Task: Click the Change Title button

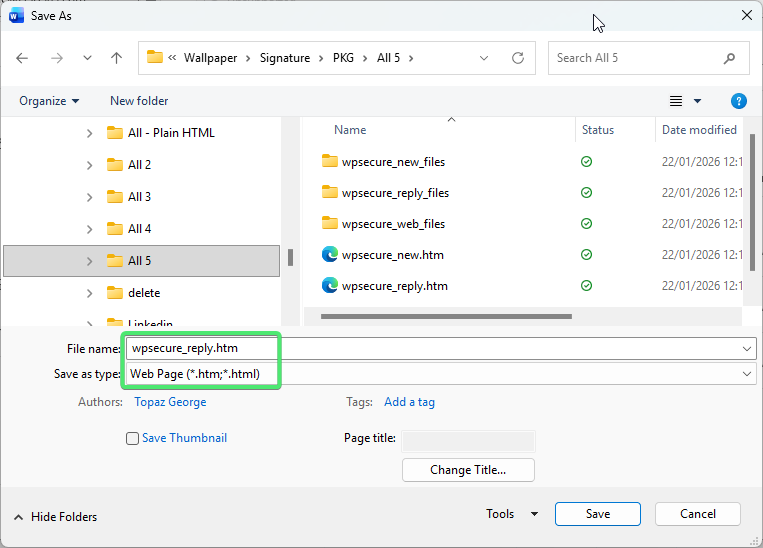Action: coord(468,470)
